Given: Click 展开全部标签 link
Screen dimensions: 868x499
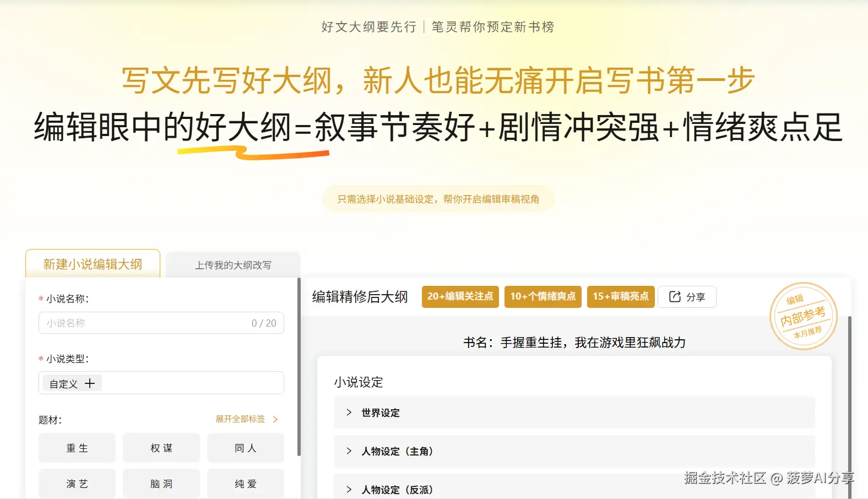Looking at the screenshot, I should coord(240,419).
